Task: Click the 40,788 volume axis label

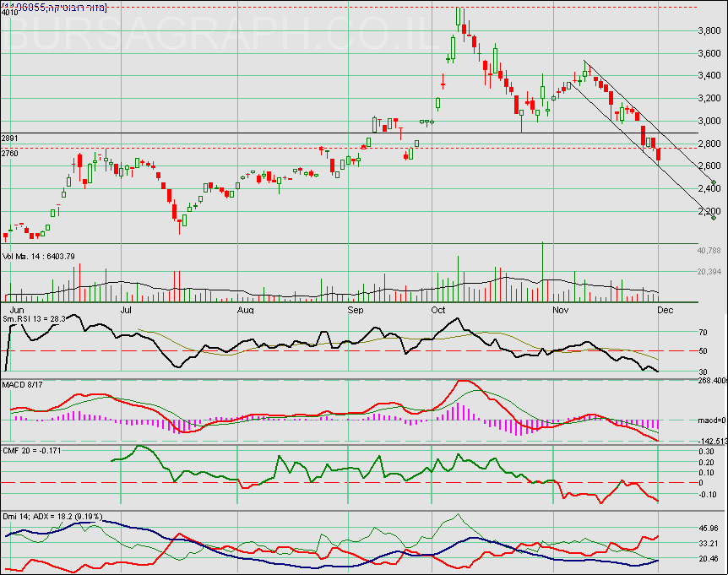Action: [x=708, y=251]
